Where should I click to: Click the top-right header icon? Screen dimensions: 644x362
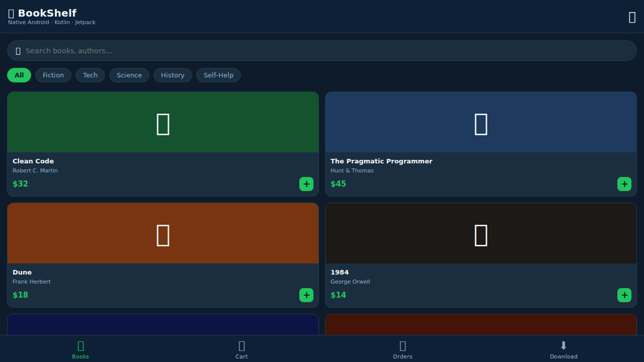coord(632,17)
